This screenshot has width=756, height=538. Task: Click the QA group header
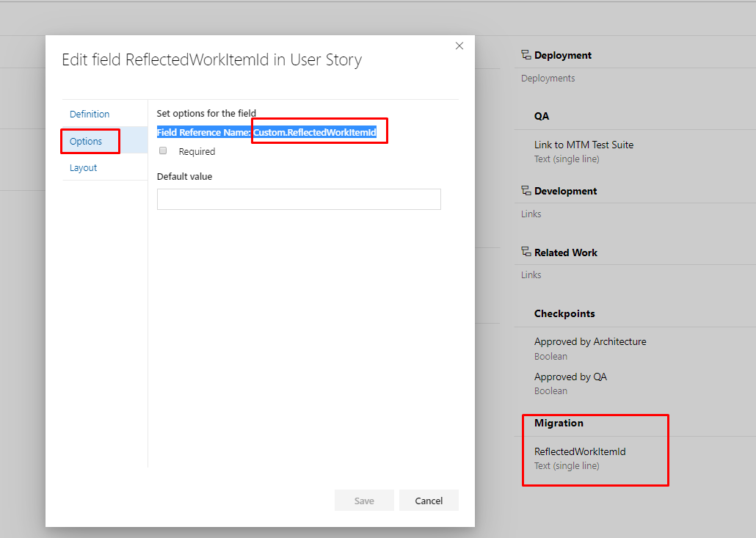coord(541,115)
